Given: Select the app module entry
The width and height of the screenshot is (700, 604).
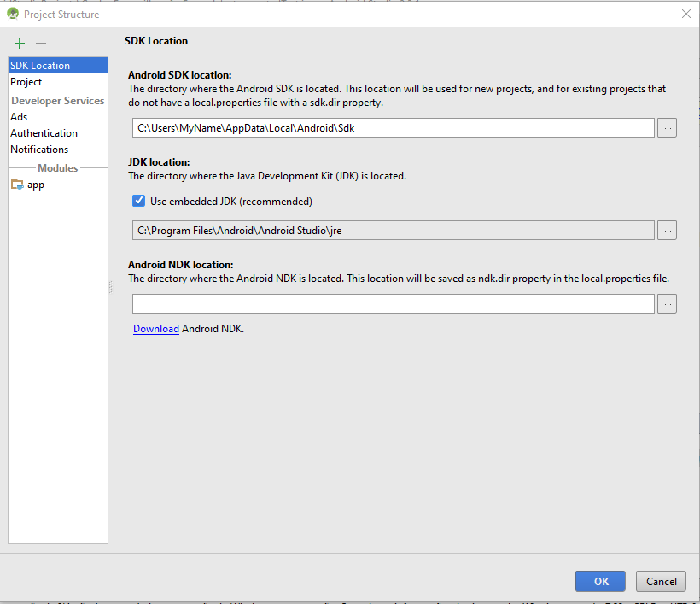Looking at the screenshot, I should pos(35,185).
